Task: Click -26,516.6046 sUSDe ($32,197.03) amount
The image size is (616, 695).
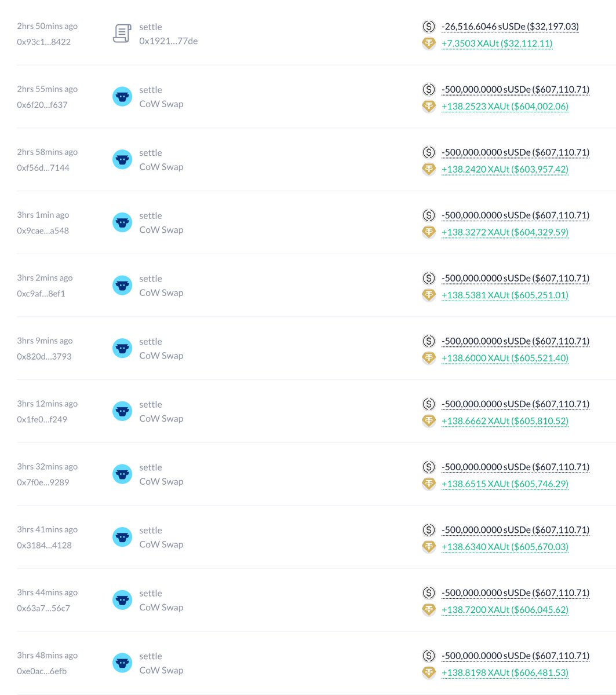Action: (510, 26)
